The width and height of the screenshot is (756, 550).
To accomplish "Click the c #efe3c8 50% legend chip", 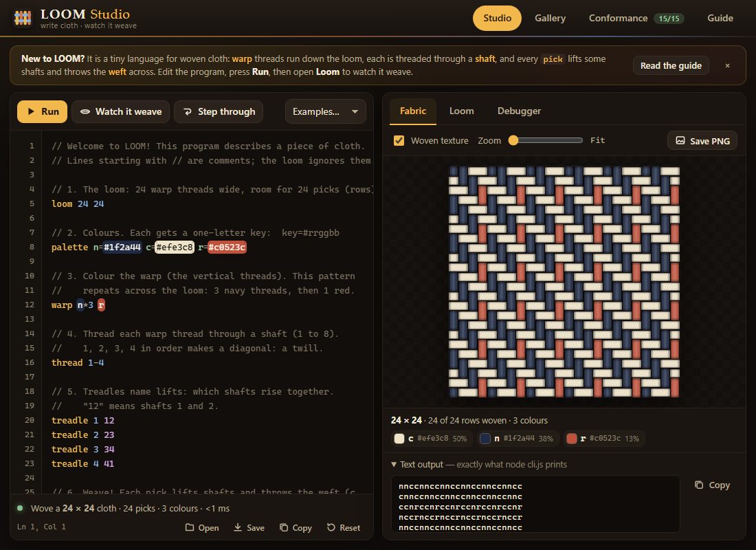I will tap(432, 438).
